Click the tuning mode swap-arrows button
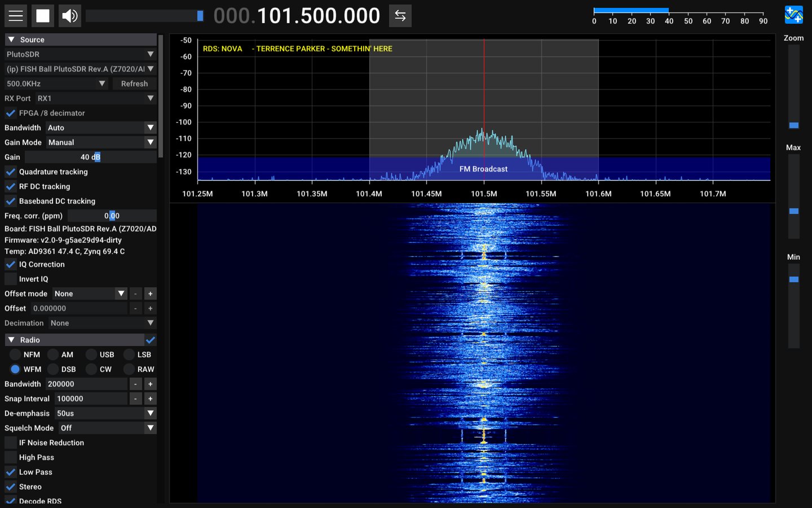The height and width of the screenshot is (508, 812). click(400, 16)
